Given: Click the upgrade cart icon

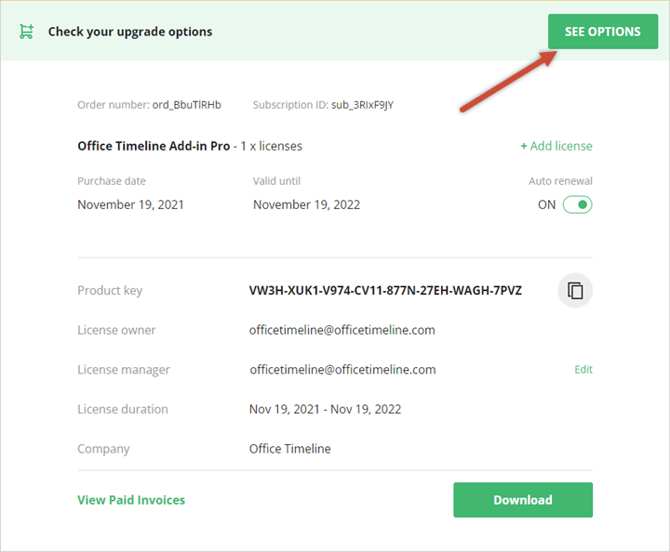Looking at the screenshot, I should (x=27, y=31).
